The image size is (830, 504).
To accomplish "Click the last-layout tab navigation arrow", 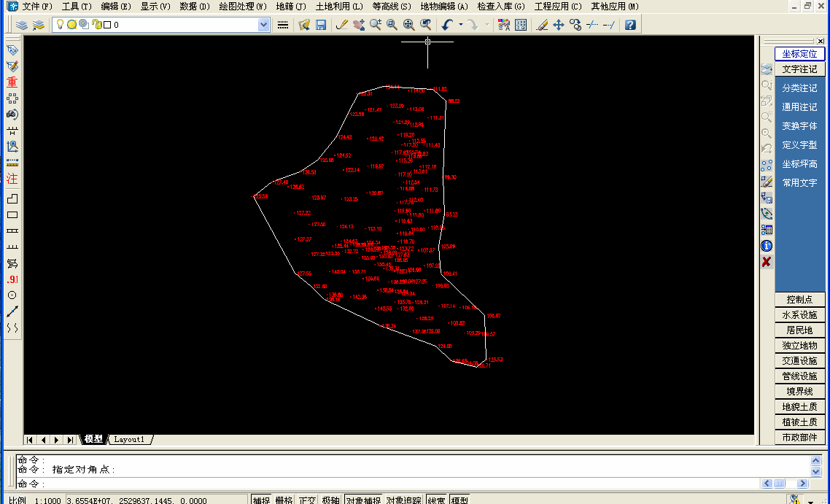I will coord(71,440).
